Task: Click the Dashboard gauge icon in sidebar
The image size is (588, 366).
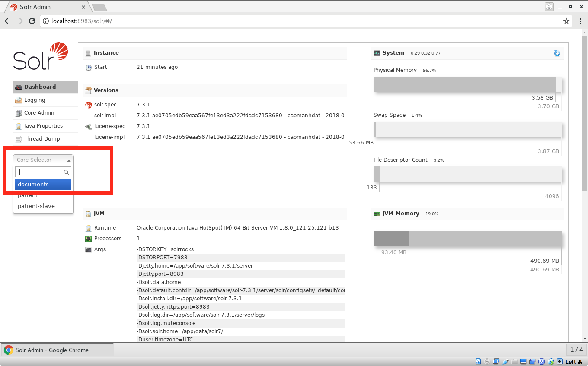Action: pos(18,87)
